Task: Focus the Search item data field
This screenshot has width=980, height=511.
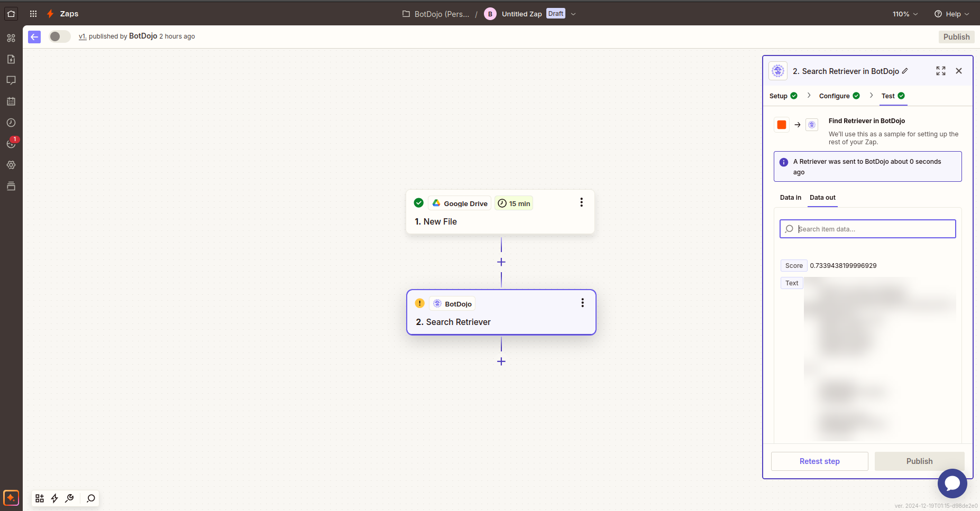Action: [868, 229]
